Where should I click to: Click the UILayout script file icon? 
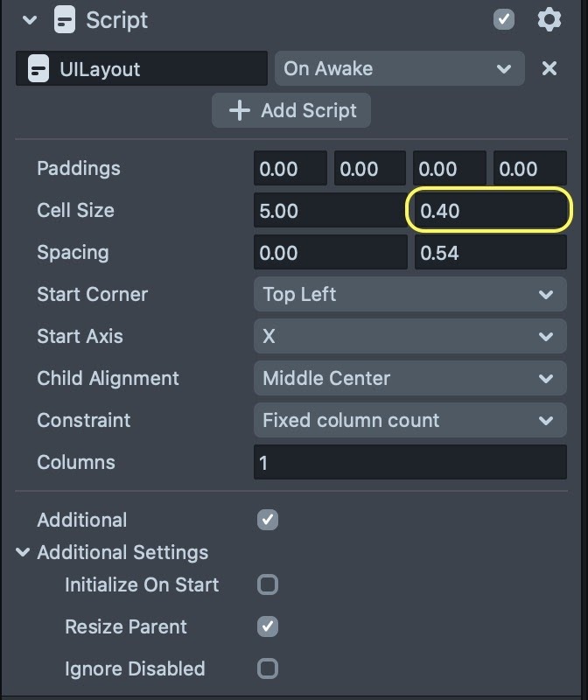(x=38, y=68)
